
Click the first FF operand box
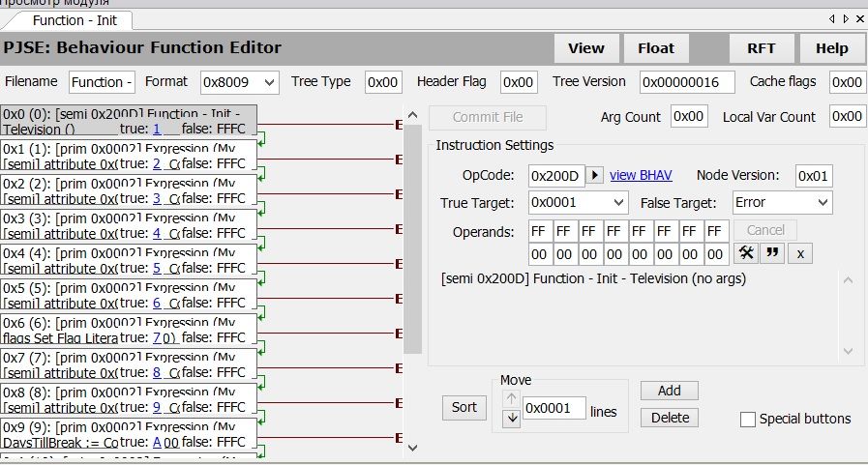[x=540, y=231]
